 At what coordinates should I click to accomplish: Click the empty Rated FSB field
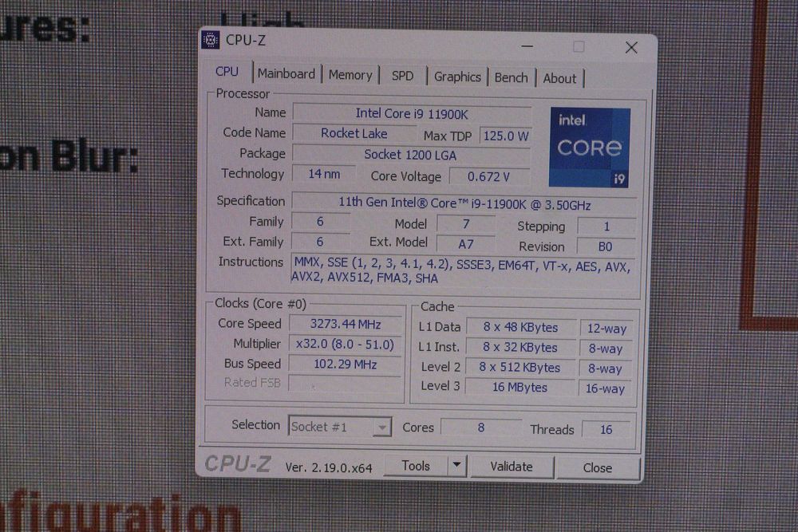point(345,384)
